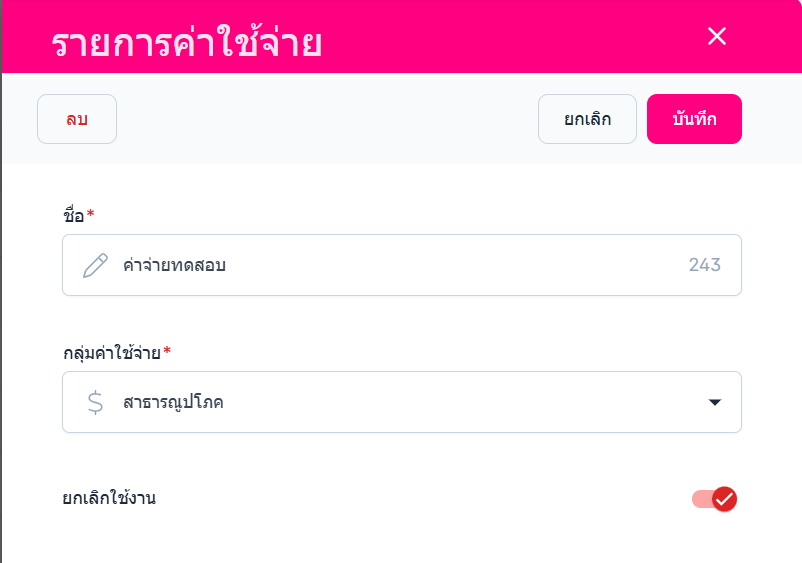Viewport: 802px width, 563px height.
Task: Toggle the ยกเลิกใช้งาน switch
Action: tap(714, 498)
